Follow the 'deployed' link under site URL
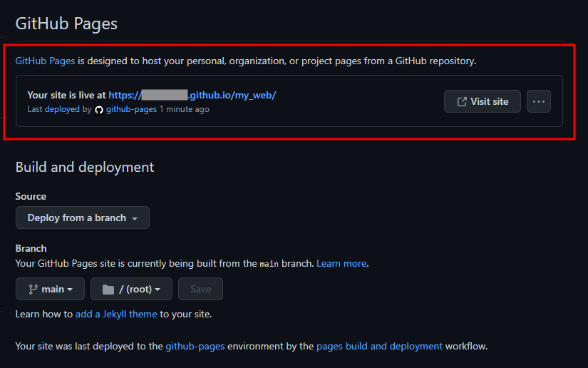This screenshot has width=588, height=368. tap(62, 109)
